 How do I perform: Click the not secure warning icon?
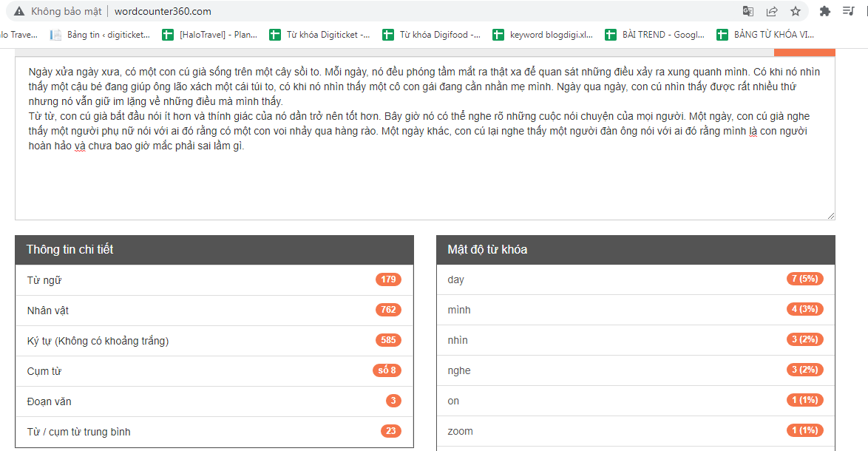pos(19,11)
